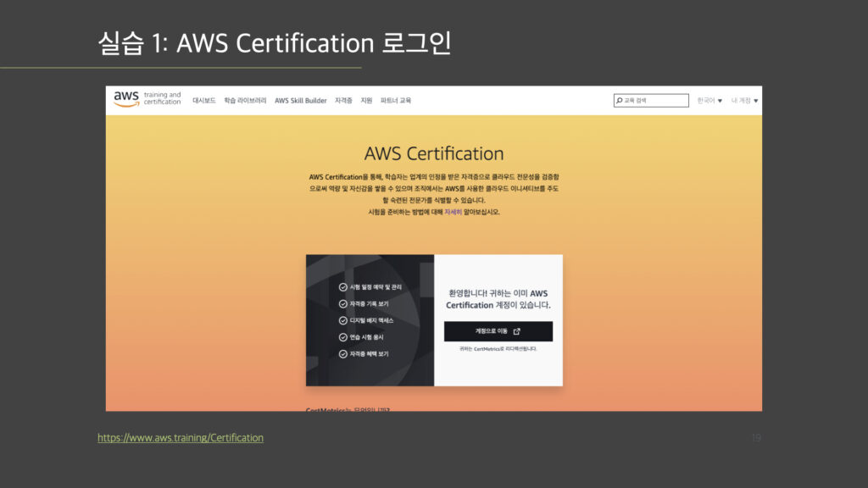Screen dimensions: 868x488
Task: Click check icon beside 디지털 배지 액세스
Action: [343, 320]
